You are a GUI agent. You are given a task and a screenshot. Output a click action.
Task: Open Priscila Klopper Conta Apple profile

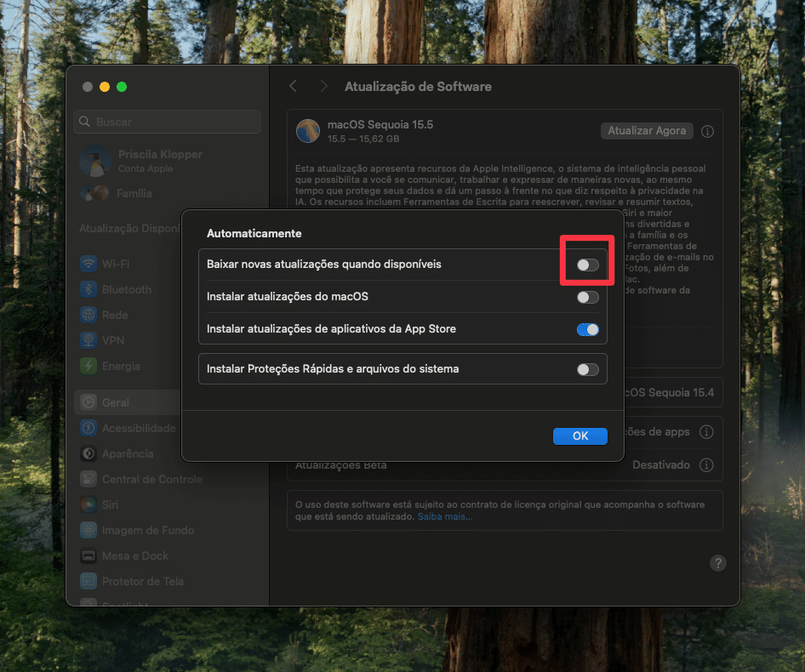click(x=141, y=161)
